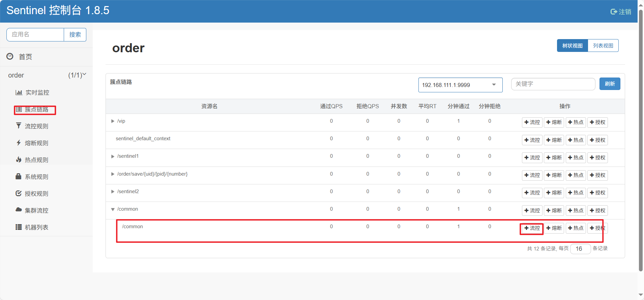Viewport: 644px width, 300px height.
Task: Click the 机器列表 list icon
Action: tap(19, 227)
